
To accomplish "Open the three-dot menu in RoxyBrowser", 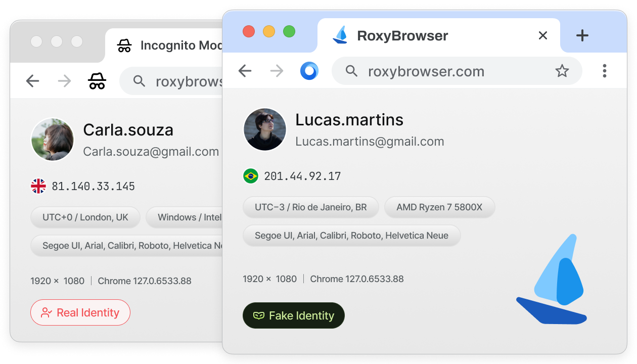I will pyautogui.click(x=604, y=71).
